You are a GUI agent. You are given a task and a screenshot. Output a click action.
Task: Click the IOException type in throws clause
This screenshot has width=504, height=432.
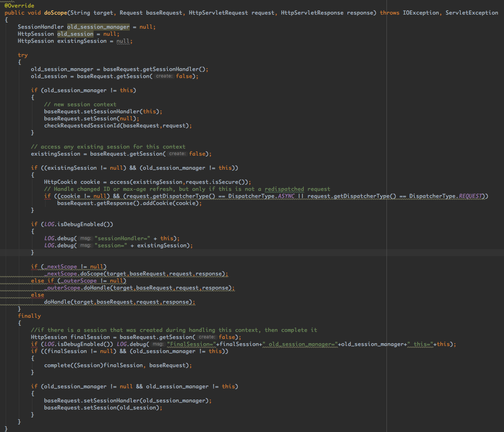click(x=420, y=13)
